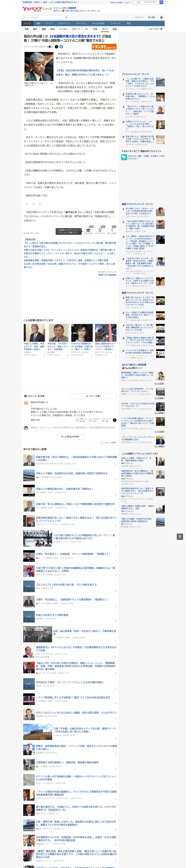Open the 国際 category

[44, 29]
